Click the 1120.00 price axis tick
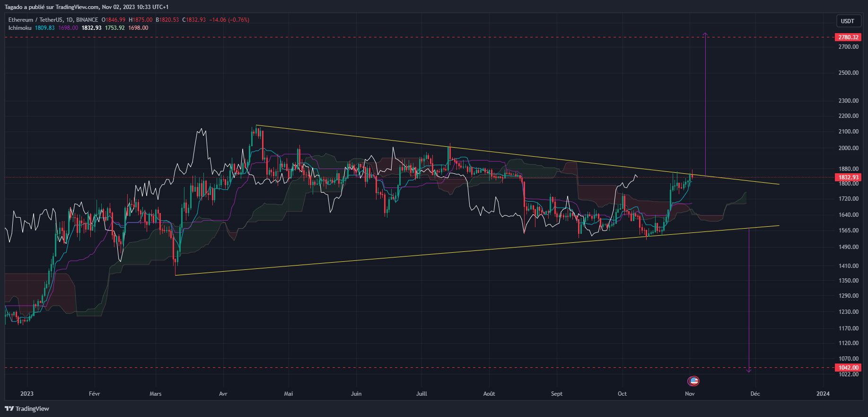Screen dimensions: 868x417 coord(849,343)
